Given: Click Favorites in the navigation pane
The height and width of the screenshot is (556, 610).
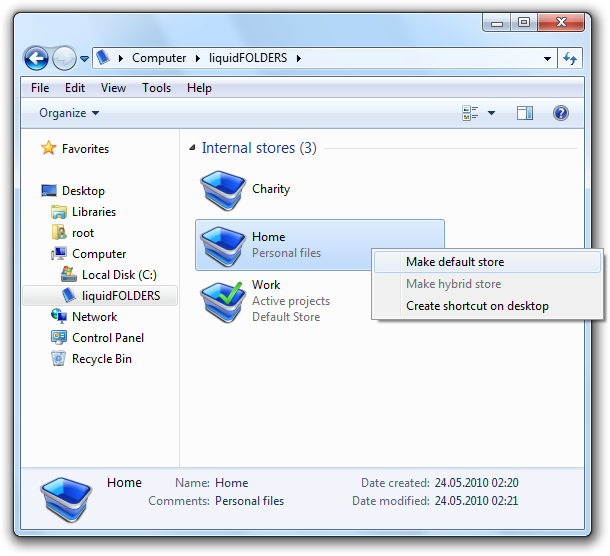Looking at the screenshot, I should 85,149.
